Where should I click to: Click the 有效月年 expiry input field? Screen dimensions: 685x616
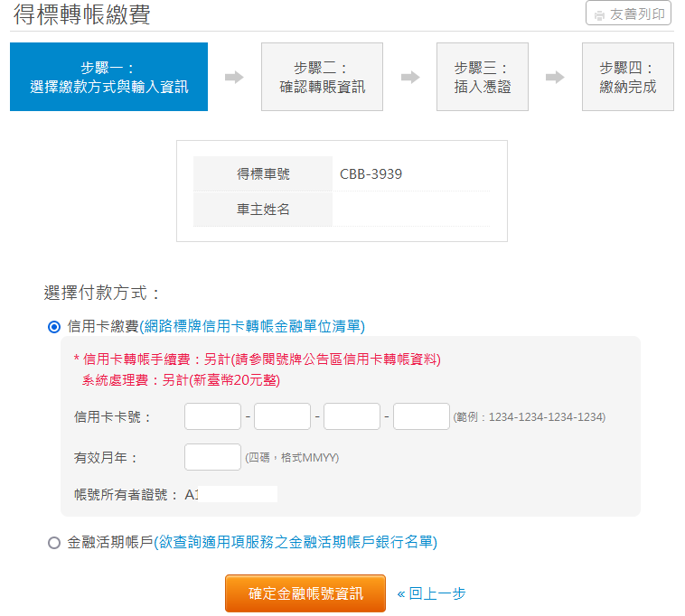pyautogui.click(x=212, y=457)
